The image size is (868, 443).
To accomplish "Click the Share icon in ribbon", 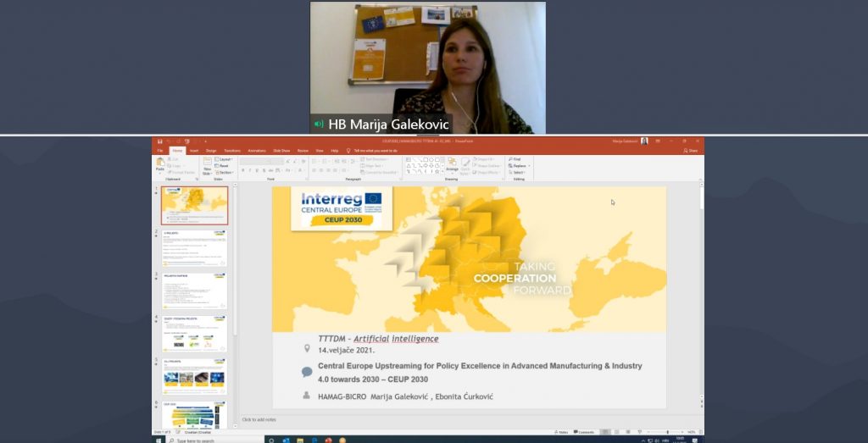I will click(x=691, y=150).
